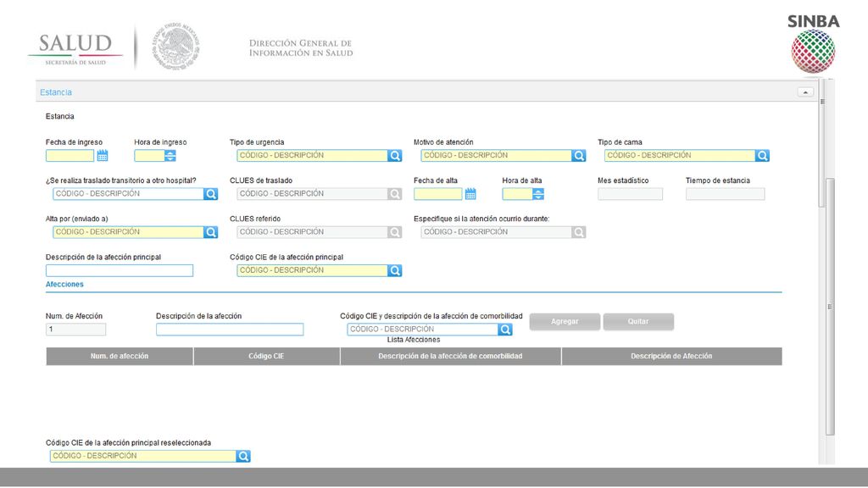The image size is (868, 488).
Task: Click the Num. de Afección field
Action: tap(75, 330)
